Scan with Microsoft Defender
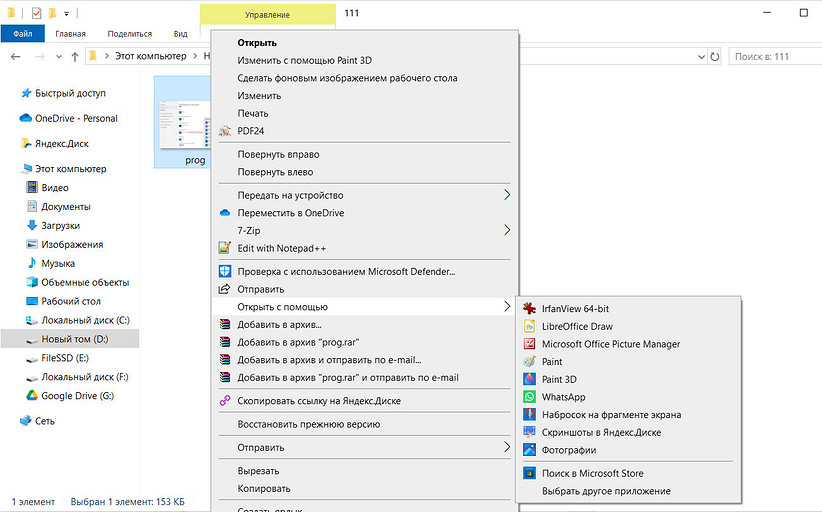822x512 pixels. [x=345, y=271]
